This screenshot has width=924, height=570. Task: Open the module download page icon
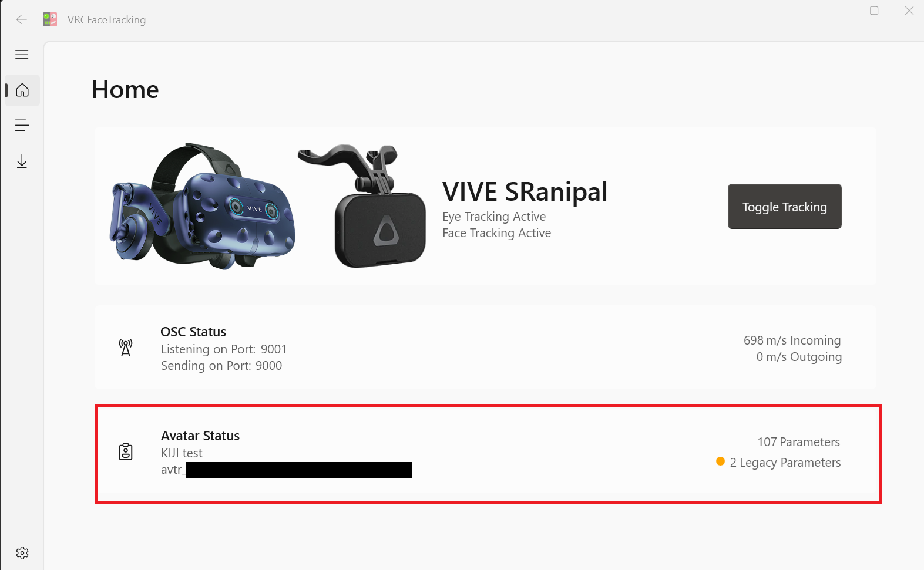tap(22, 161)
